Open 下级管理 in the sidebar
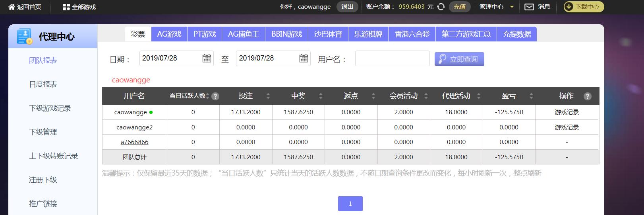This screenshot has width=644, height=215. click(x=43, y=132)
